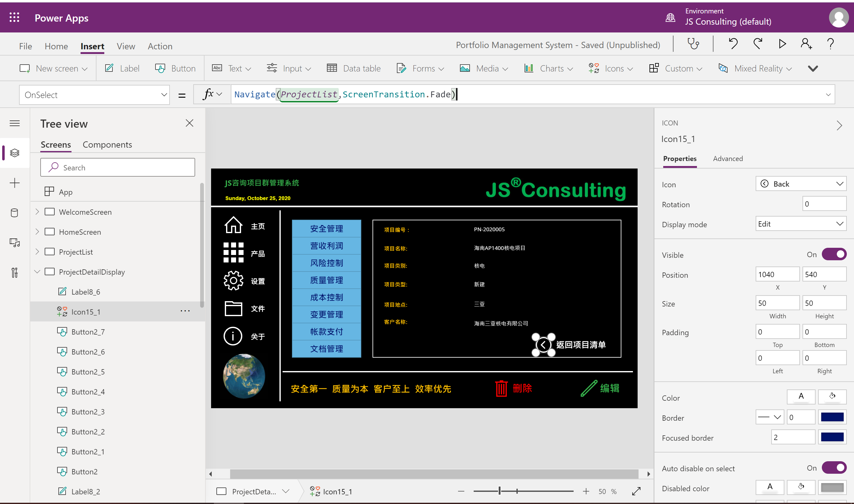The height and width of the screenshot is (504, 854).
Task: Insert a Data table
Action: [x=354, y=68]
